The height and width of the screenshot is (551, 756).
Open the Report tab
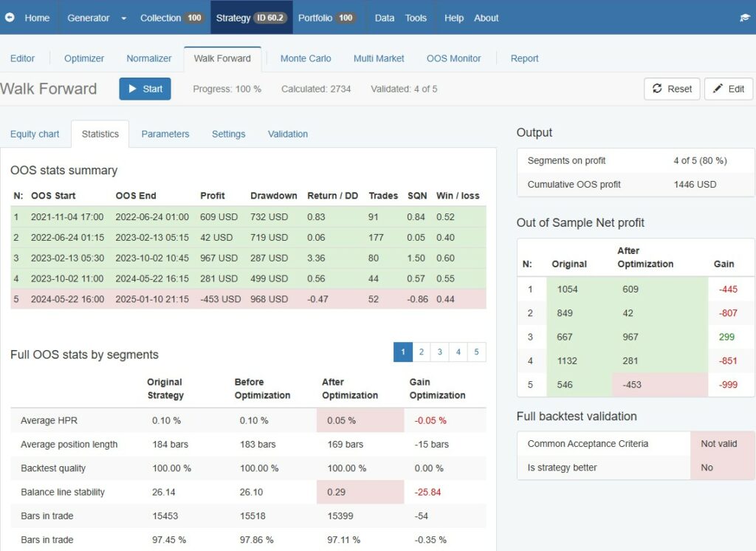(x=524, y=58)
